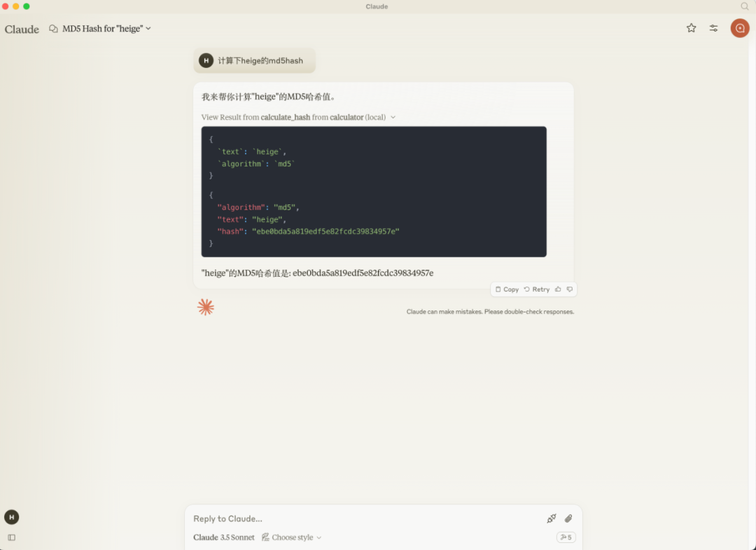Open the user profile avatar H
This screenshot has width=756, height=550.
(12, 517)
